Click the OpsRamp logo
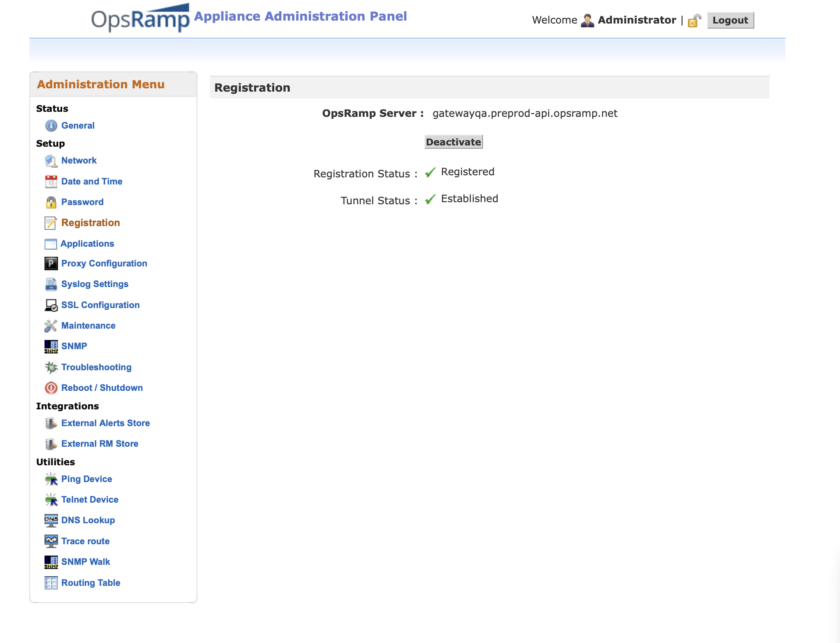 click(140, 18)
